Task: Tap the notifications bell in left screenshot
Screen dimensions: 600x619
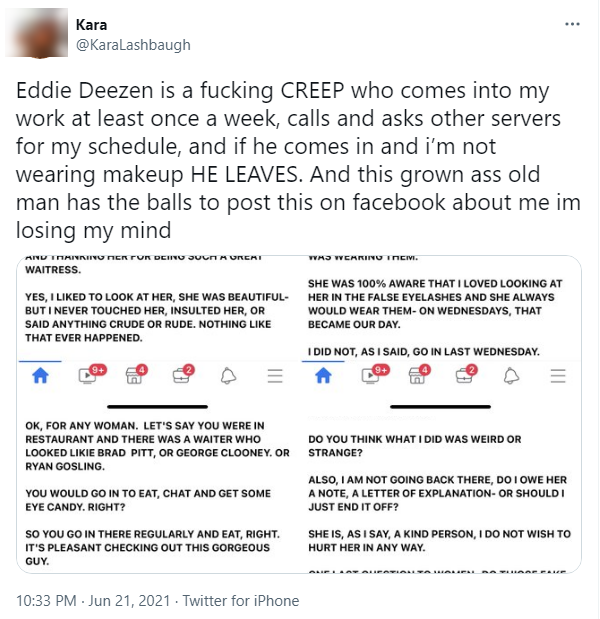Action: pos(228,375)
